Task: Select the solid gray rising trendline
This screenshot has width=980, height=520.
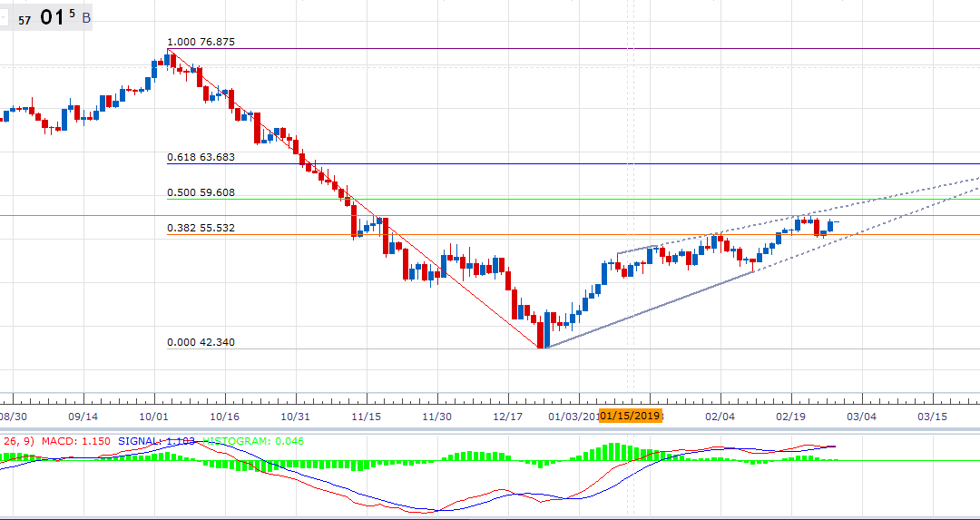Action: pos(650,310)
